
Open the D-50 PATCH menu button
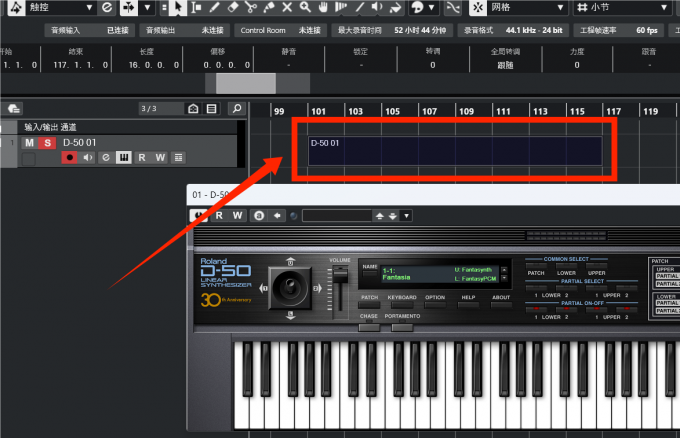click(369, 305)
